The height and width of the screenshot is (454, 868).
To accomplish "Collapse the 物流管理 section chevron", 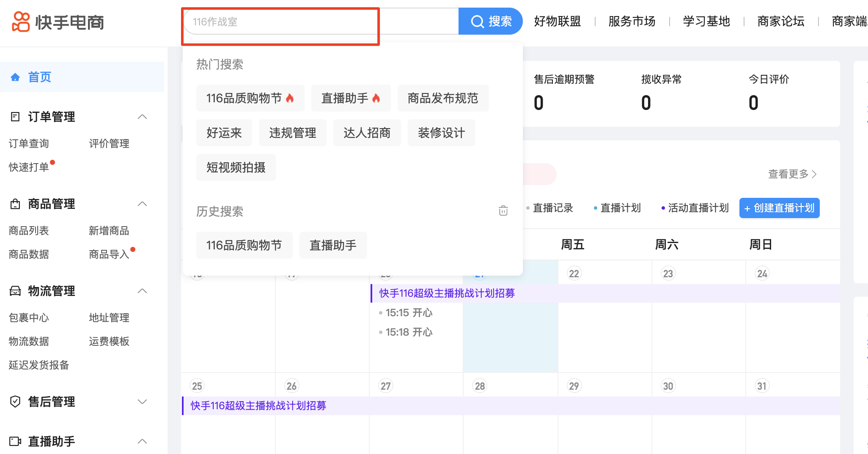I will [143, 291].
